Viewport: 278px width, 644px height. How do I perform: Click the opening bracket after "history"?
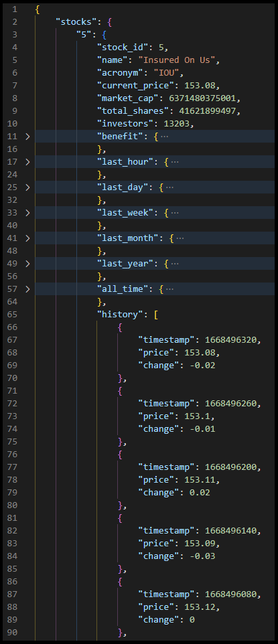(x=156, y=315)
